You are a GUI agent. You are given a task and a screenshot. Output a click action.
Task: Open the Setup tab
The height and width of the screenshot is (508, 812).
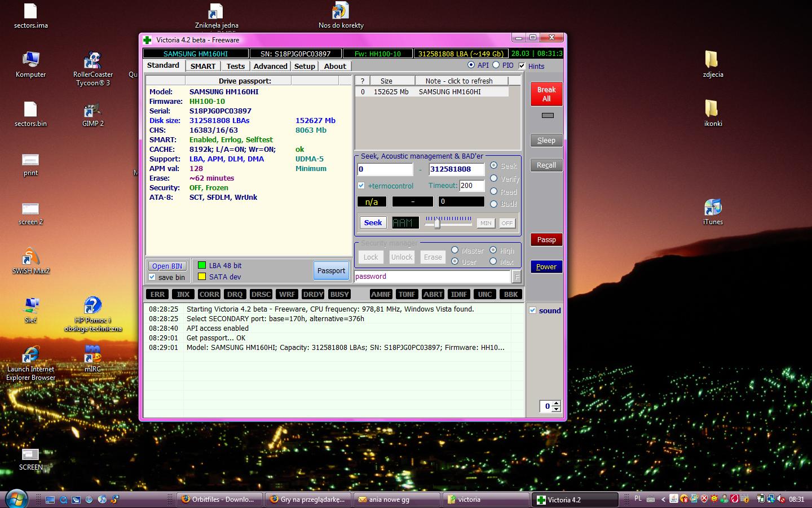coord(304,66)
